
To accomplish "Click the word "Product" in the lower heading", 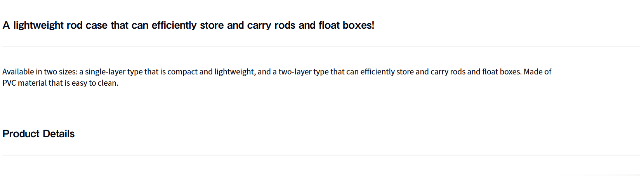I will click(21, 134).
